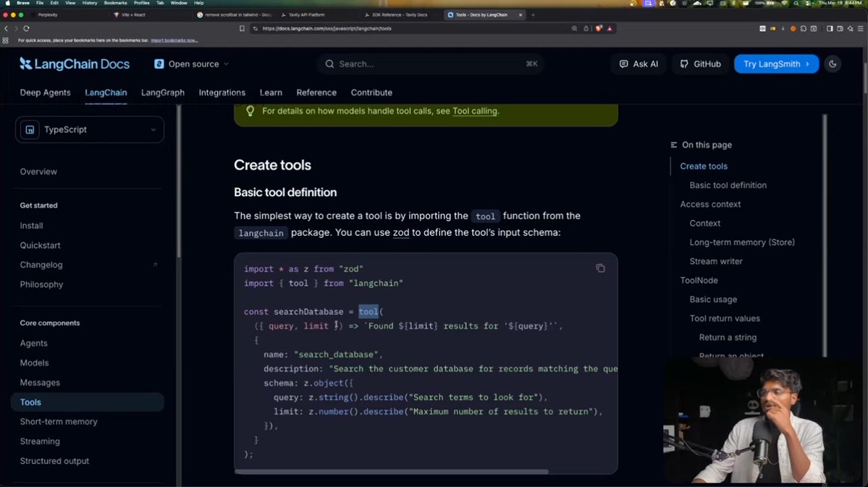This screenshot has height=487, width=868.
Task: Go forward with browser forward arrow
Action: (15, 28)
